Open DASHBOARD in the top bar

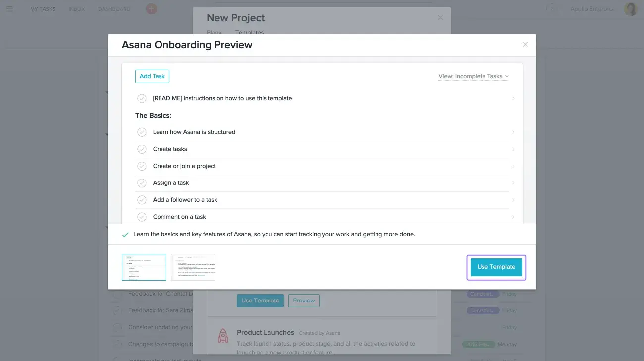pyautogui.click(x=114, y=9)
